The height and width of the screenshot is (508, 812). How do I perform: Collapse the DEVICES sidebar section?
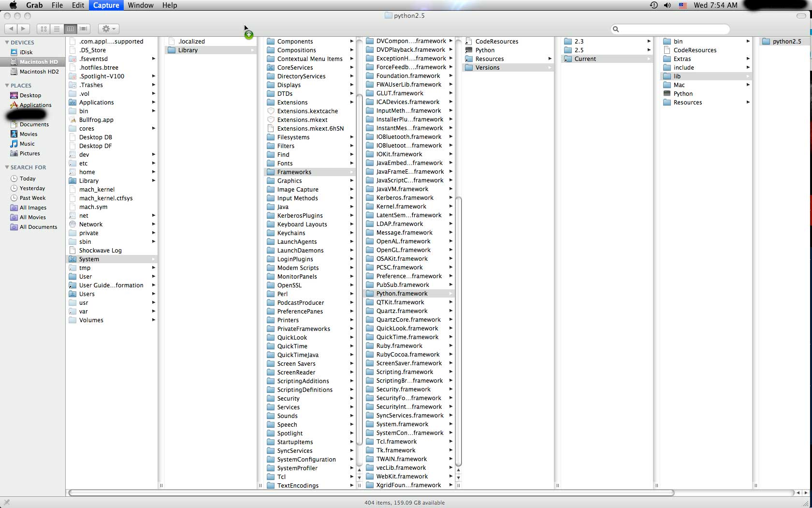[7, 43]
